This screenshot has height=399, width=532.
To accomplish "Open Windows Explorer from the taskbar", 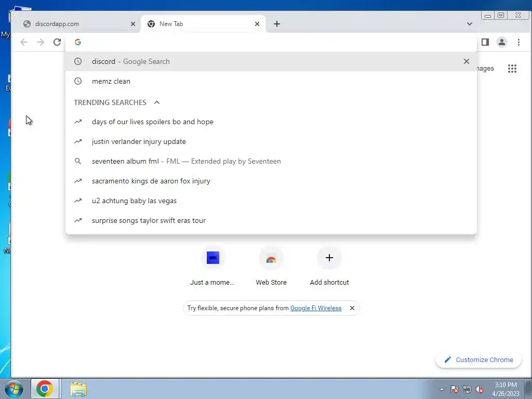I will point(78,389).
